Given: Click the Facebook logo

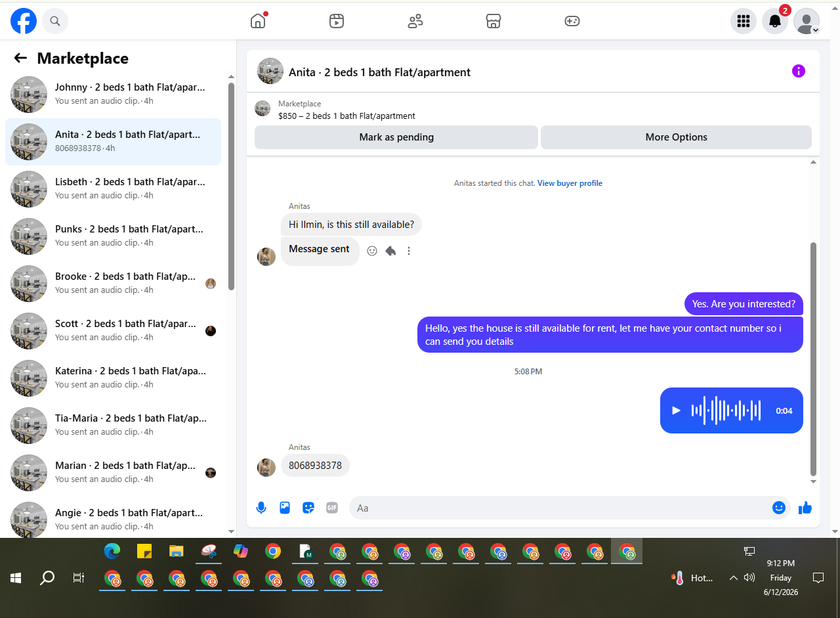Looking at the screenshot, I should click(x=24, y=21).
